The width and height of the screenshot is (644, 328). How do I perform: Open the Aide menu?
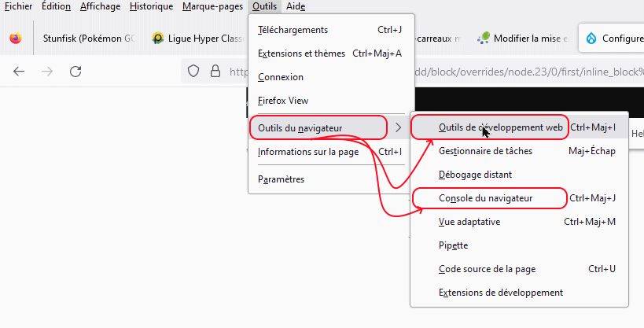point(296,6)
